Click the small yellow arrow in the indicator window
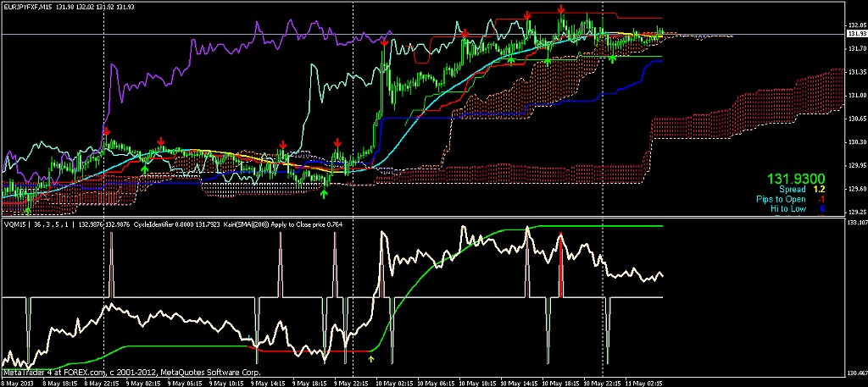Image resolution: width=868 pixels, height=387 pixels. pos(371,359)
